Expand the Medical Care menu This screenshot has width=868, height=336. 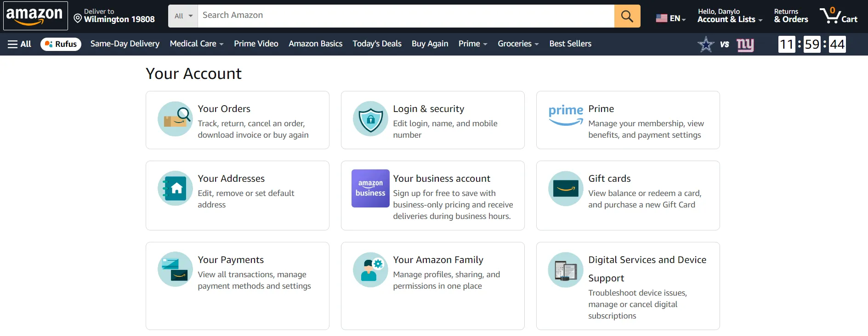pyautogui.click(x=196, y=44)
